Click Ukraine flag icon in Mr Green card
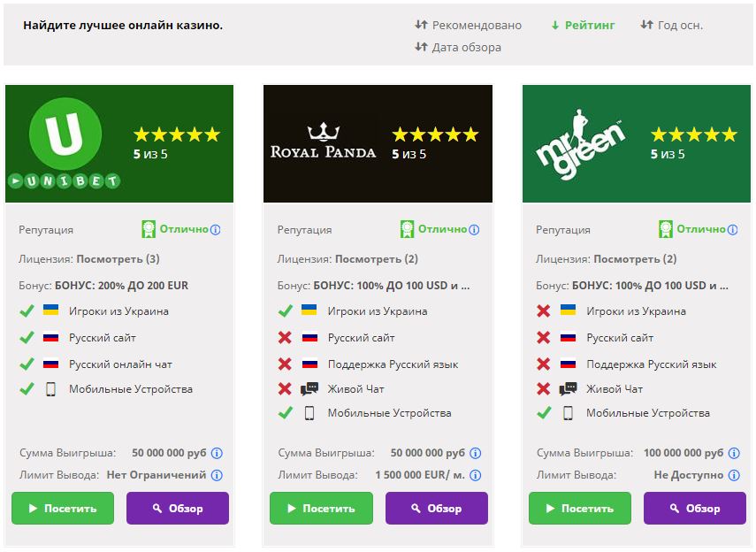Image resolution: width=756 pixels, height=552 pixels. 568,310
